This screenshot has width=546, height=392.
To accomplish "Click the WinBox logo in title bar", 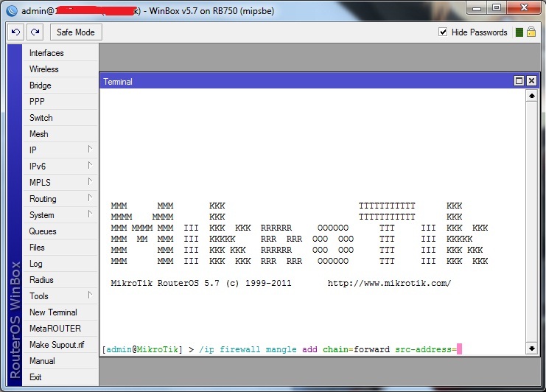I will (12, 11).
